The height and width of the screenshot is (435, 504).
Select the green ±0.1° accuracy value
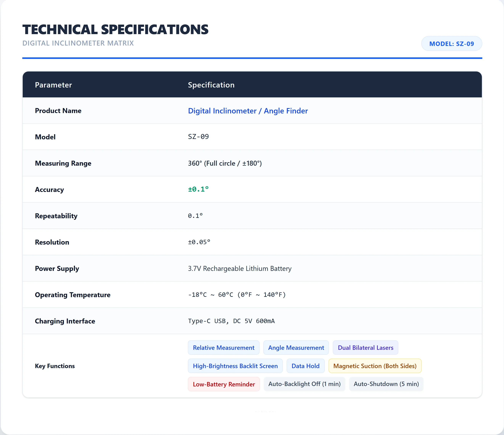[x=198, y=189]
